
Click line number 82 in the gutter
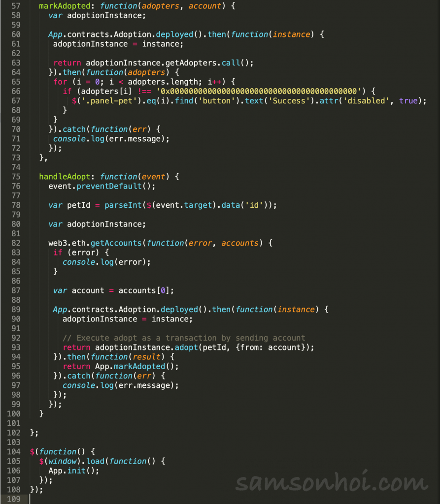[x=16, y=243]
